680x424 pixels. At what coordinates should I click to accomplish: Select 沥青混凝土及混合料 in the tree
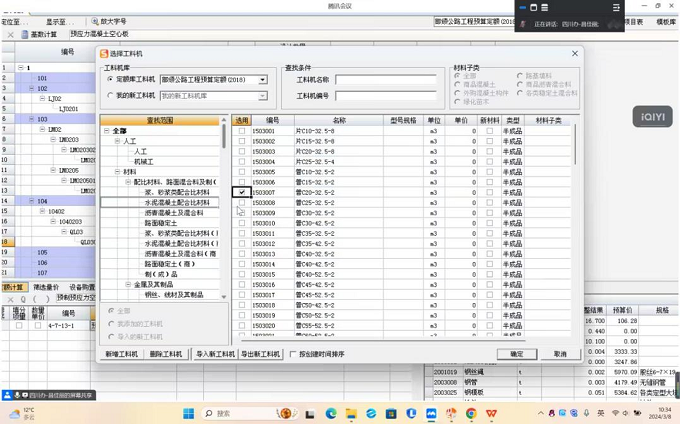(x=174, y=213)
